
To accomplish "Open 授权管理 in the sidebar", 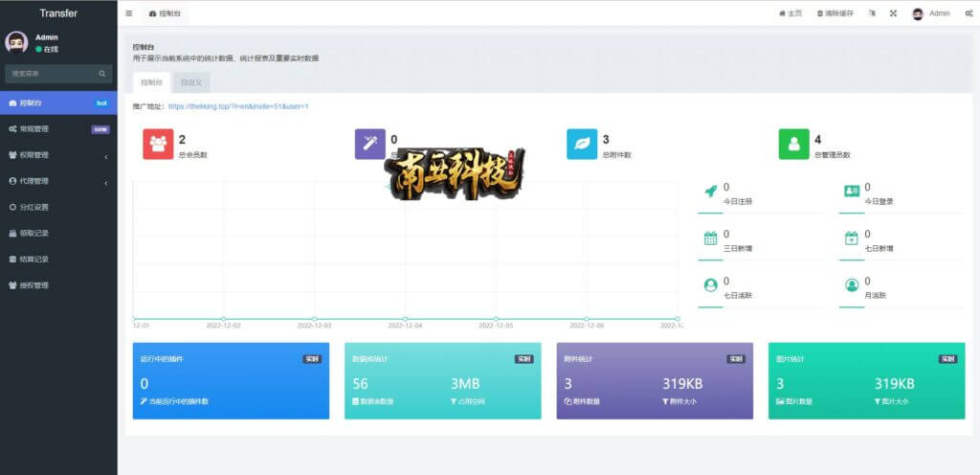I will [x=58, y=285].
